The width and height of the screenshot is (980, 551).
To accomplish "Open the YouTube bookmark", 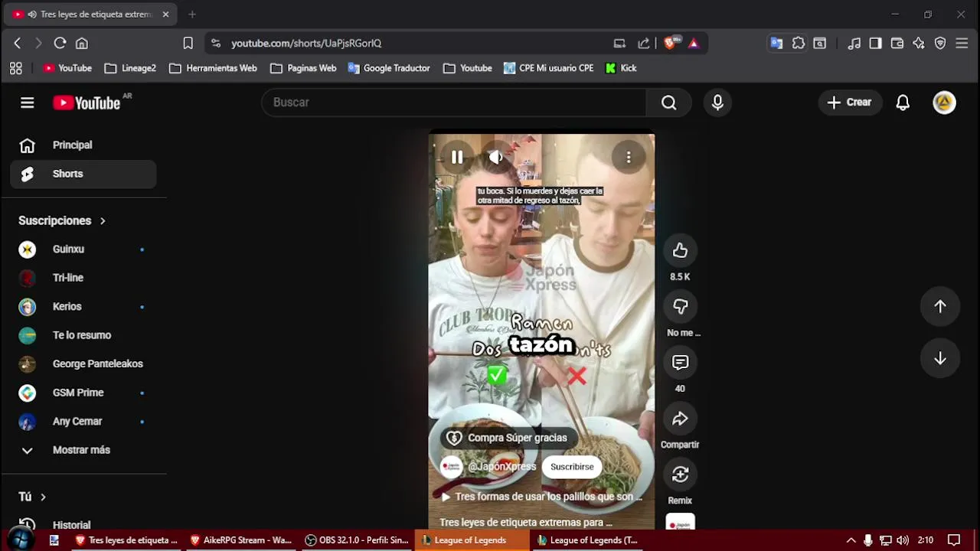I will (x=67, y=68).
